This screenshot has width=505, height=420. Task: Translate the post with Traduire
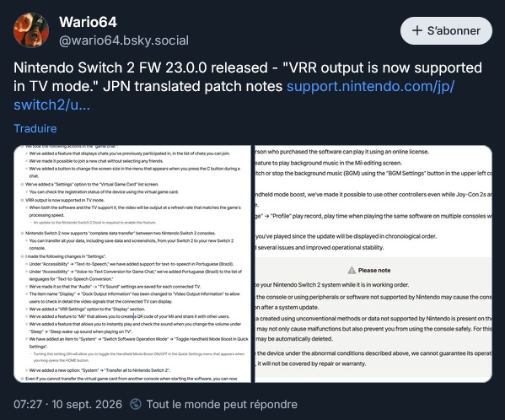coord(35,128)
